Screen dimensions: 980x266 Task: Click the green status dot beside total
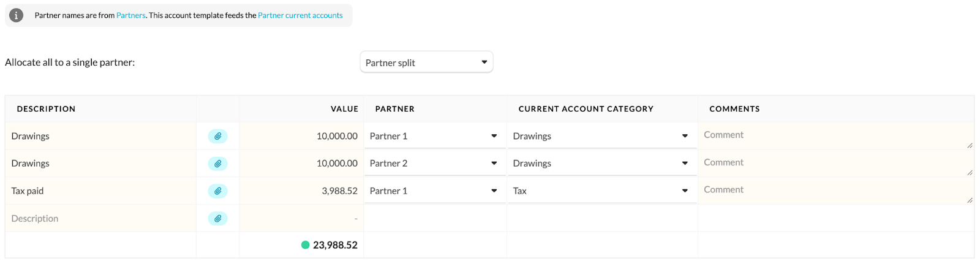point(305,245)
